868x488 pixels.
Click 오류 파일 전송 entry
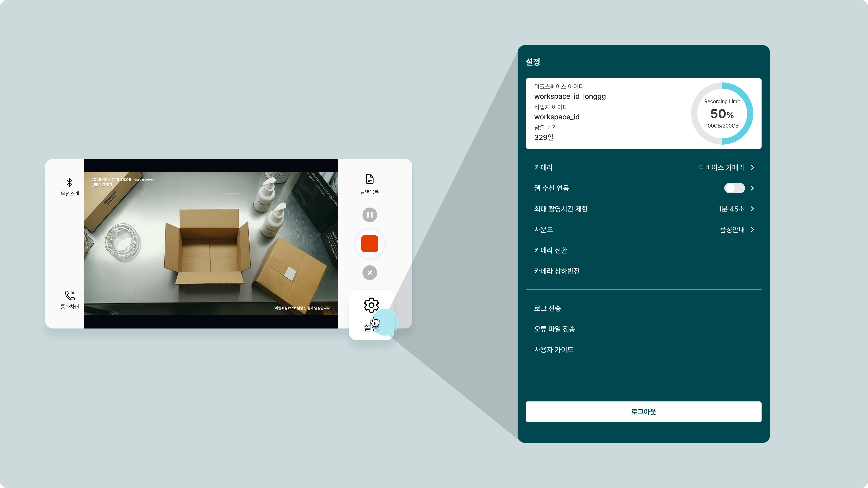point(554,329)
